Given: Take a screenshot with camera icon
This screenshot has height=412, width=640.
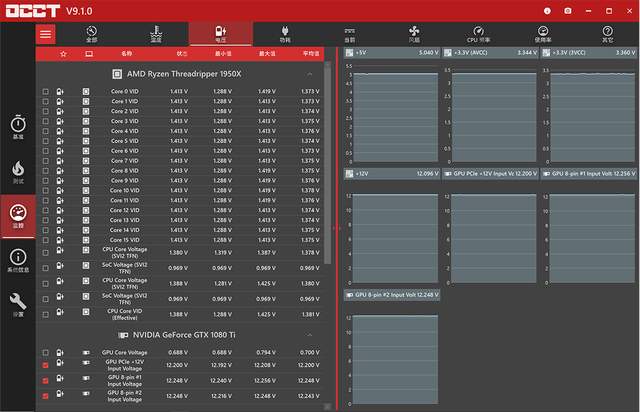Looking at the screenshot, I should pos(568,10).
